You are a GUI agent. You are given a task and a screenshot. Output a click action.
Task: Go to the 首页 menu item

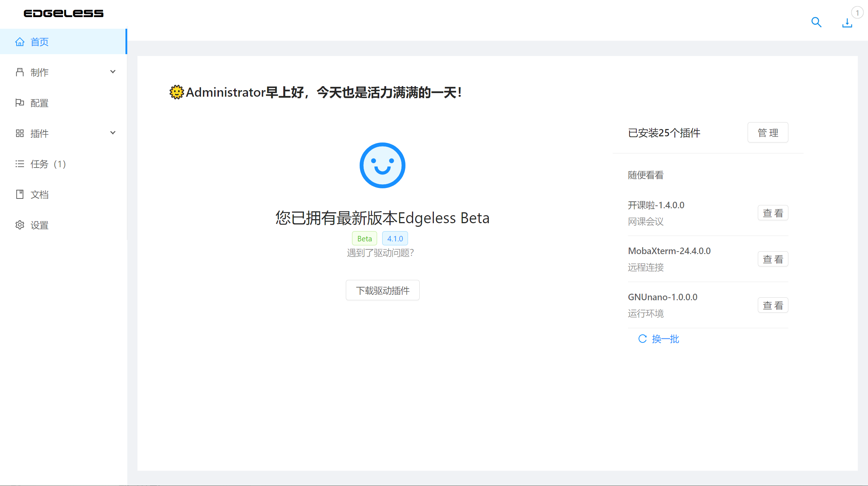coord(63,42)
